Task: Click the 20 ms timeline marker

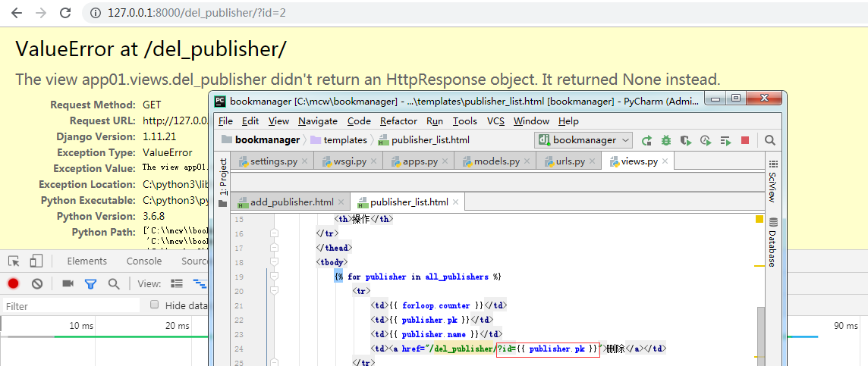Action: coord(178,326)
